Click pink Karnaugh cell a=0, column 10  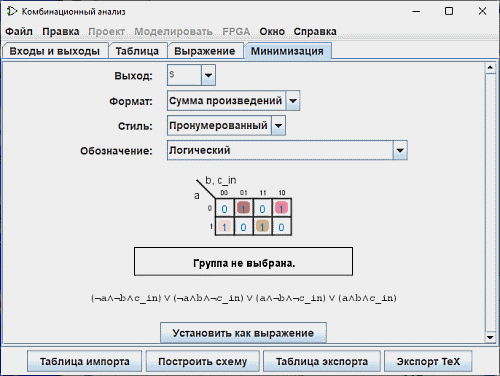coord(281,209)
